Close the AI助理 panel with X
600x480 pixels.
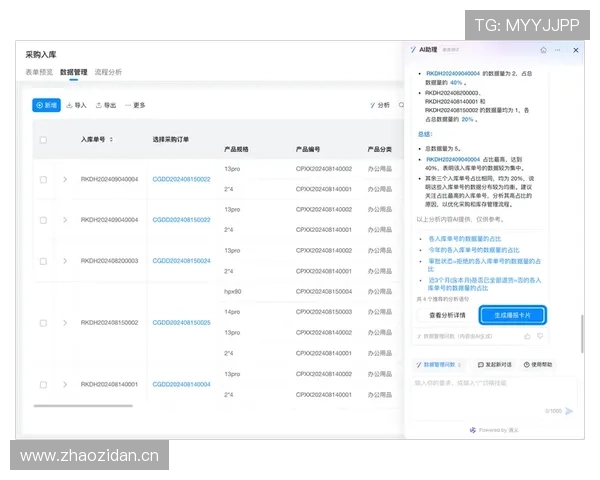pyautogui.click(x=576, y=50)
